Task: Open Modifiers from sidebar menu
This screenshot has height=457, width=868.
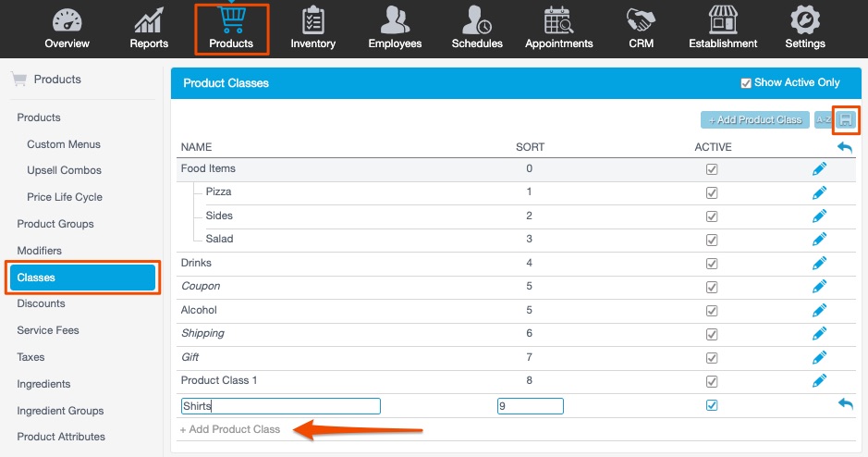Action: click(x=39, y=251)
